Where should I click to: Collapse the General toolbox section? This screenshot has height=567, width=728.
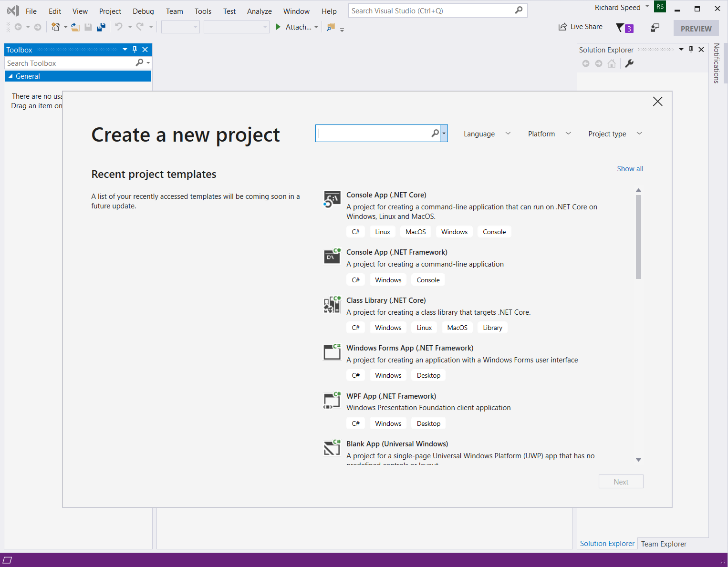(10, 76)
